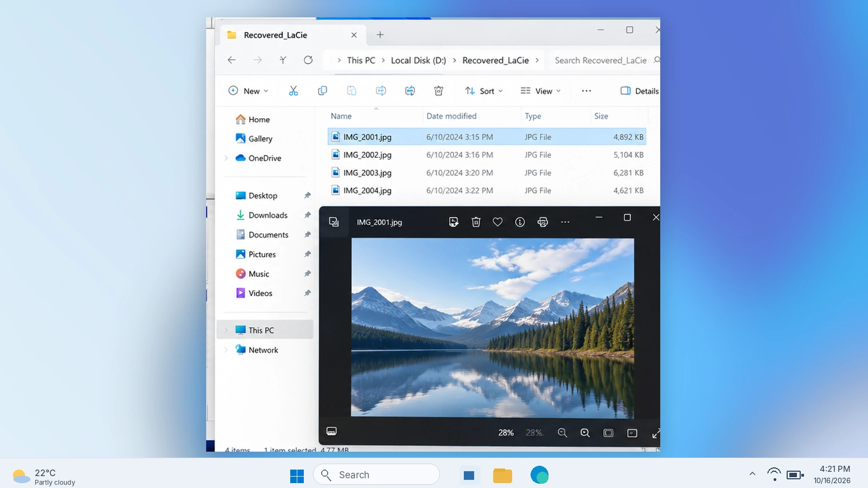Select file IMG_2004.jpg
This screenshot has width=868, height=488.
487,191
